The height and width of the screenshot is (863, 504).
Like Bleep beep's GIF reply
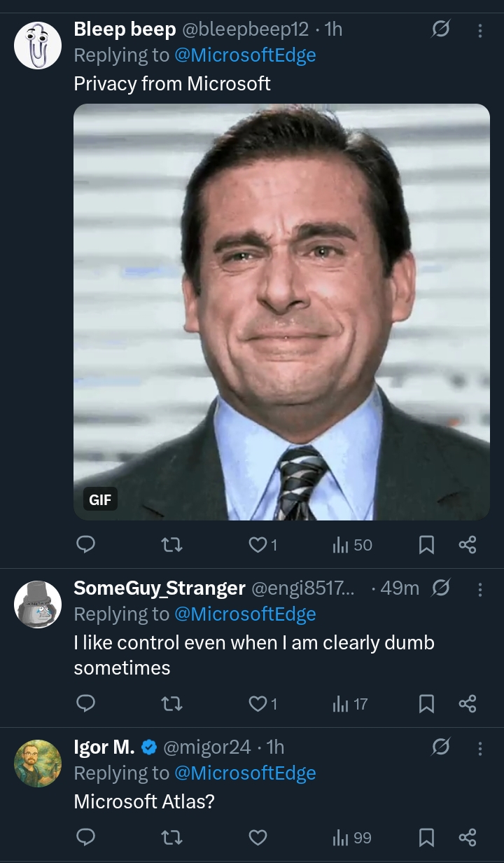coord(258,545)
